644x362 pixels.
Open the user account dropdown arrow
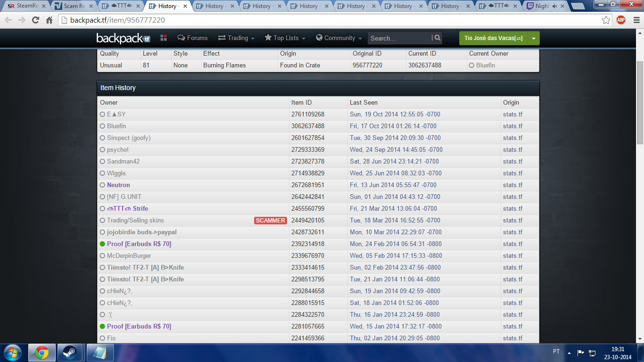pos(533,38)
